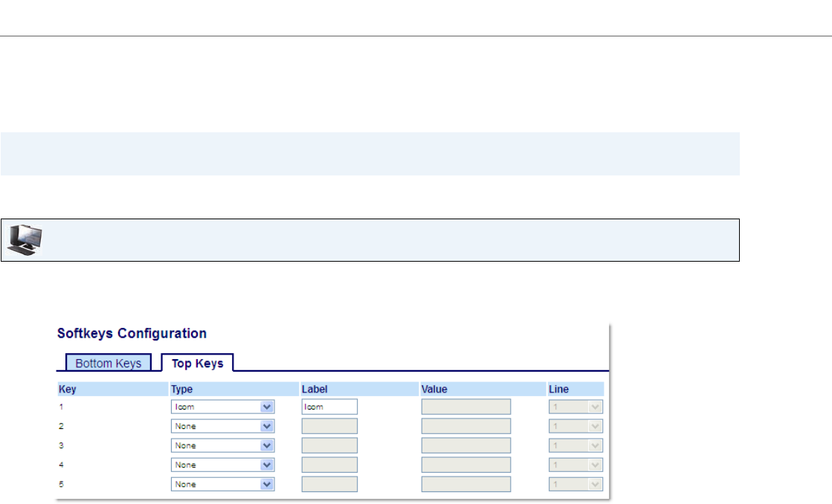This screenshot has width=832, height=504.
Task: Click the Value field for key 1
Action: click(466, 407)
